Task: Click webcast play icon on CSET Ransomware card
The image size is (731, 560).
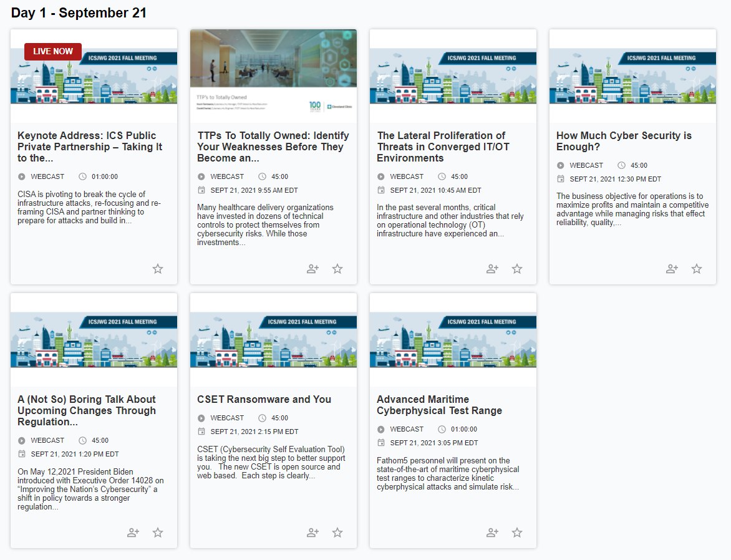Action: pyautogui.click(x=201, y=418)
